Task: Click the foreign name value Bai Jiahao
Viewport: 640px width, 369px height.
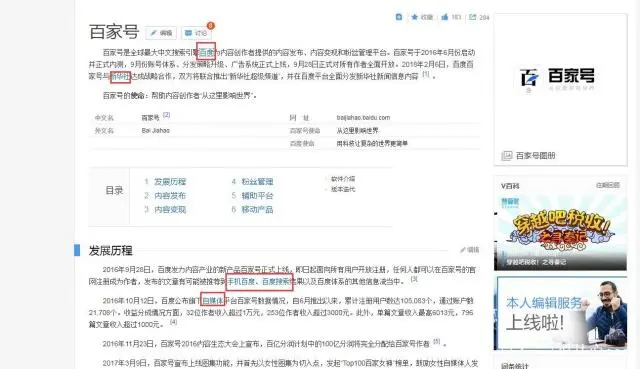Action: (156, 131)
